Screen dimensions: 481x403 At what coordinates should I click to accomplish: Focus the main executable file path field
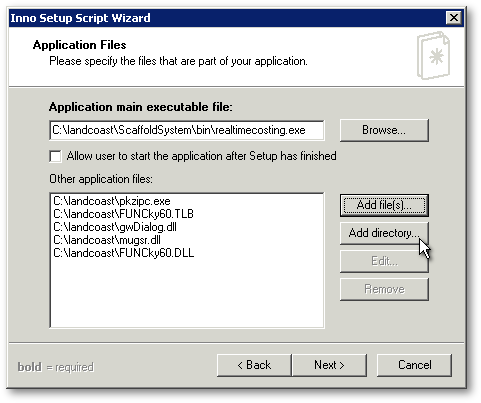186,130
